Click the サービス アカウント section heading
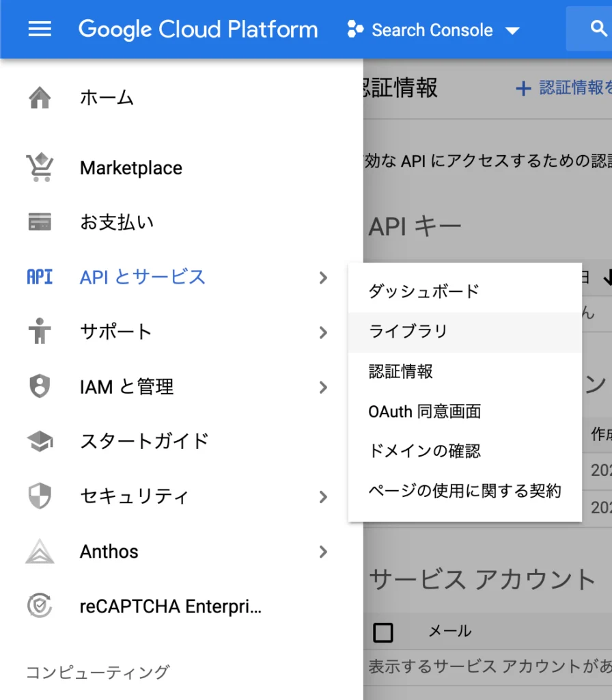The height and width of the screenshot is (700, 612). coord(483,579)
